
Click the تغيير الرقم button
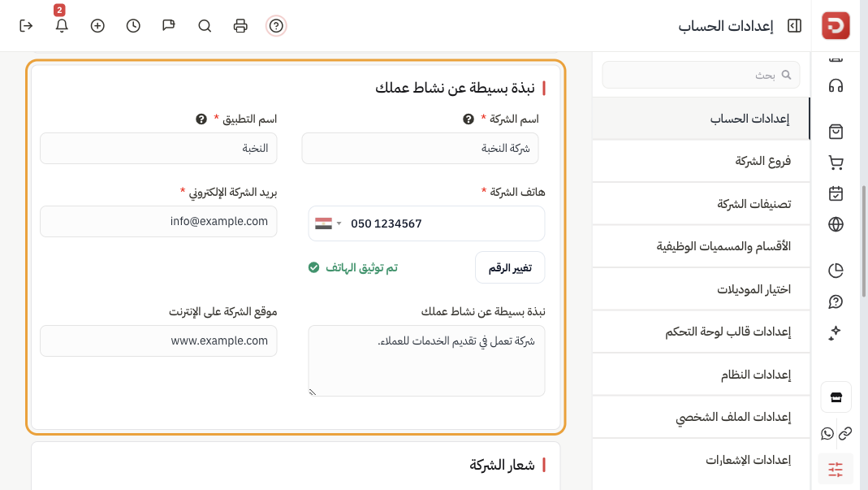click(x=510, y=267)
